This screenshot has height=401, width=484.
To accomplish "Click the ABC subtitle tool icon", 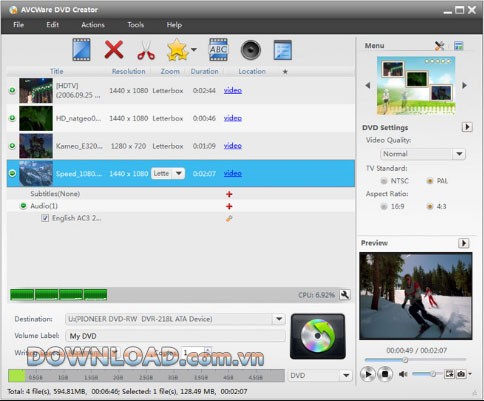I will (218, 50).
